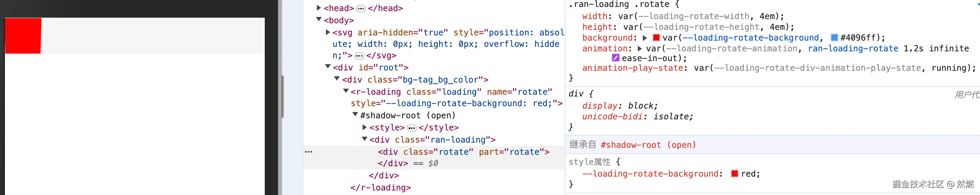Select the red square in the page preview
Viewport: 980px width, 195px height.
(23, 35)
